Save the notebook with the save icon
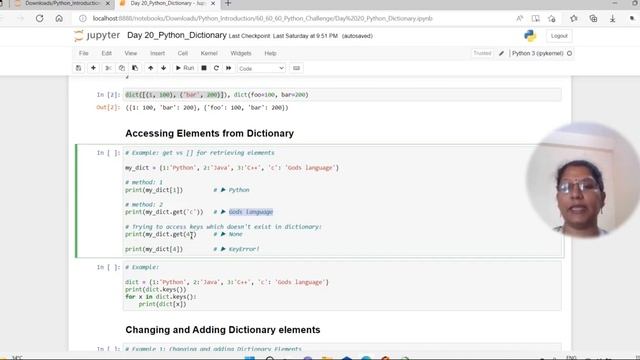 78,68
